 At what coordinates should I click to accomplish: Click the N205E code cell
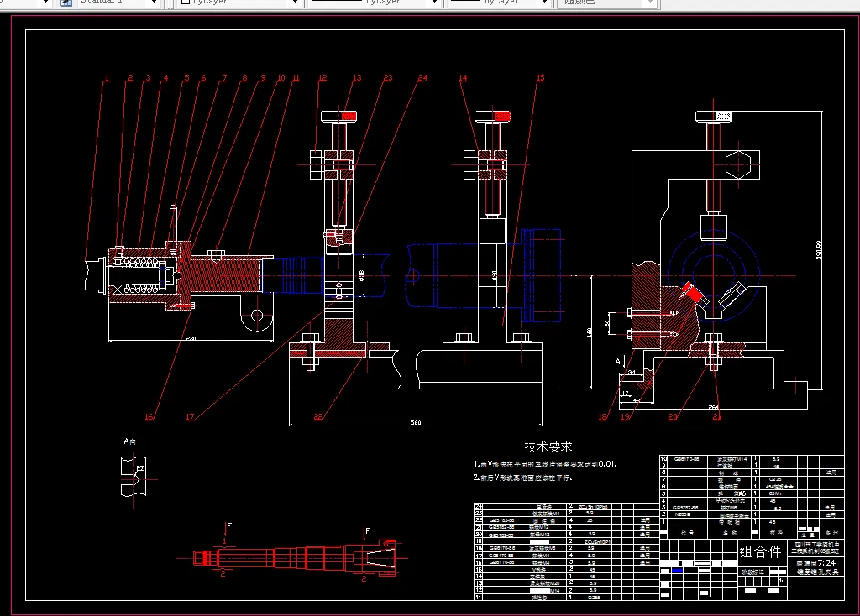tap(683, 514)
